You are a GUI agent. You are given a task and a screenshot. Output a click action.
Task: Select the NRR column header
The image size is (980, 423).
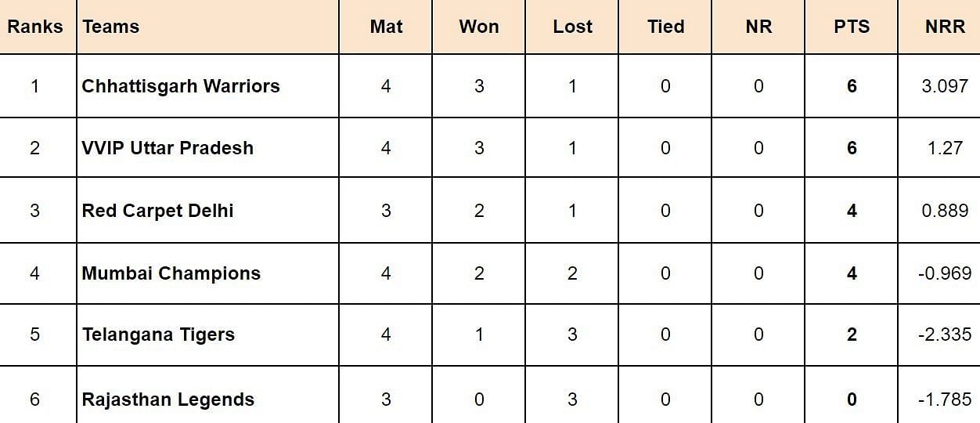[x=945, y=27]
